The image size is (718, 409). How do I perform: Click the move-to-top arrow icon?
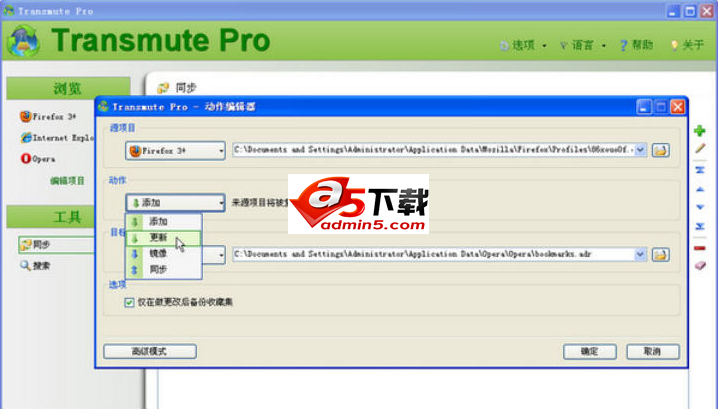[700, 170]
